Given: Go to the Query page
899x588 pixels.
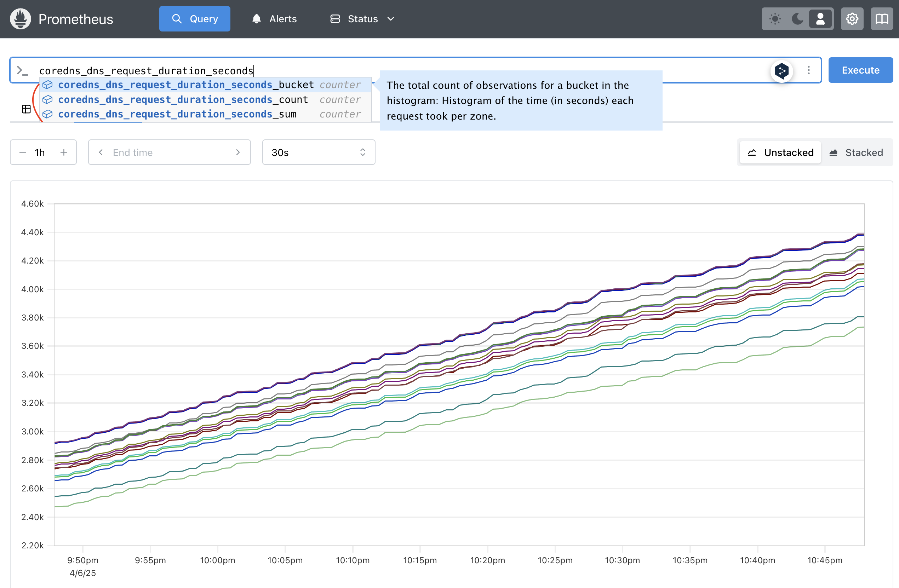Looking at the screenshot, I should pos(195,19).
